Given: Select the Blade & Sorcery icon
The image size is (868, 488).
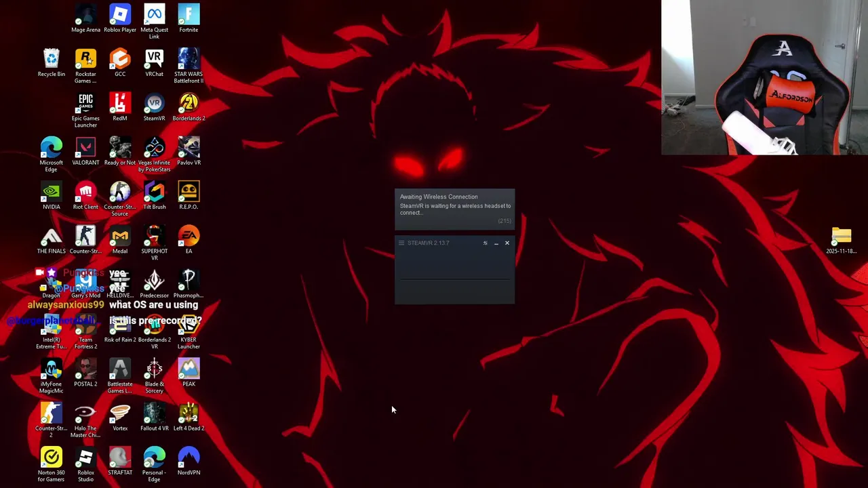Looking at the screenshot, I should tap(154, 376).
